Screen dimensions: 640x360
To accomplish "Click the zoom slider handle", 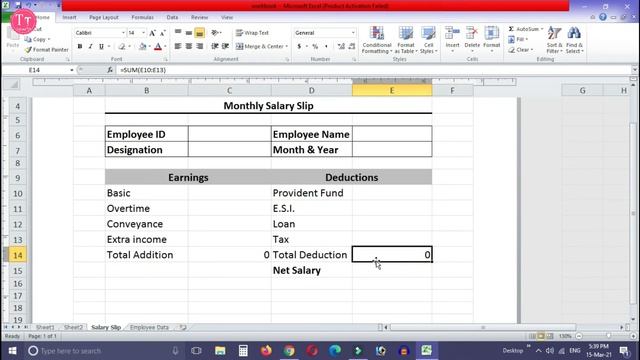I will pos(609,336).
